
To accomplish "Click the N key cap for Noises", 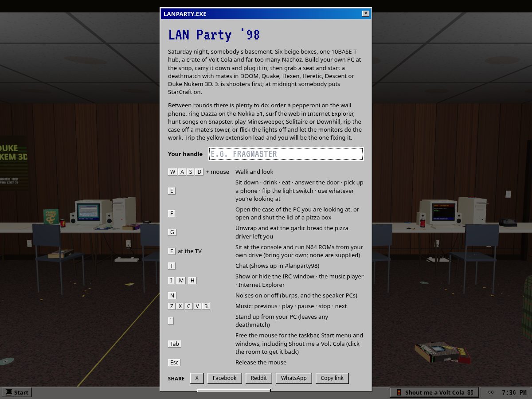I will (x=172, y=295).
